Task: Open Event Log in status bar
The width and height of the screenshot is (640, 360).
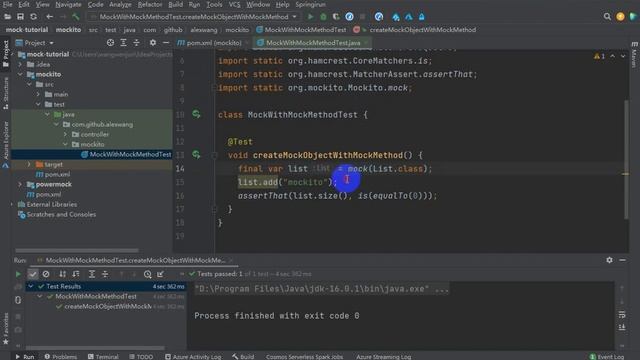Action: (607, 357)
